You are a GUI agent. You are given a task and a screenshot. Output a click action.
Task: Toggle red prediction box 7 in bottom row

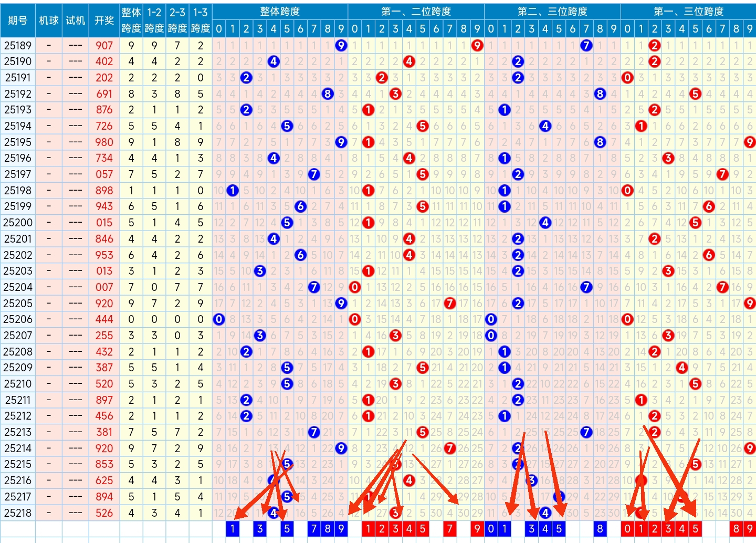point(449,529)
